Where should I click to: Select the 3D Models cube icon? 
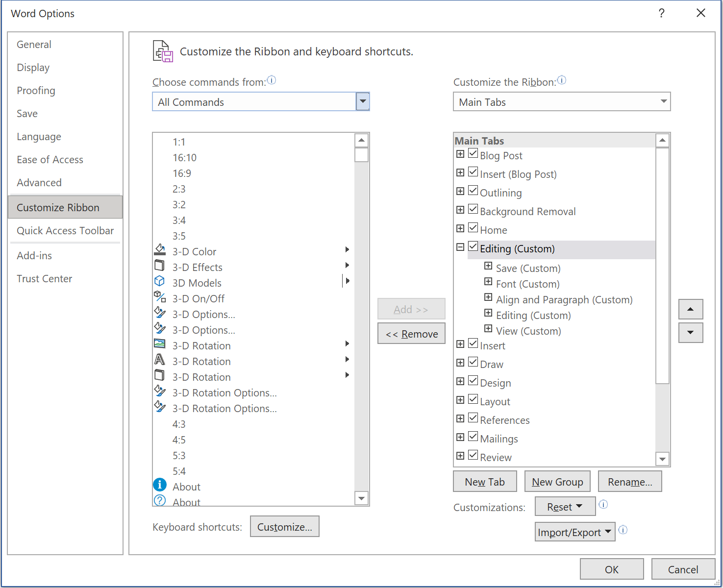(x=159, y=281)
